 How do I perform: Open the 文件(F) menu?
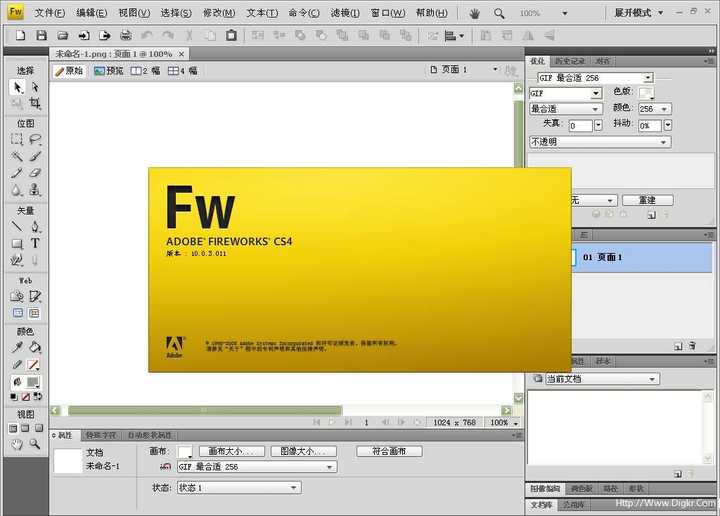pos(49,13)
